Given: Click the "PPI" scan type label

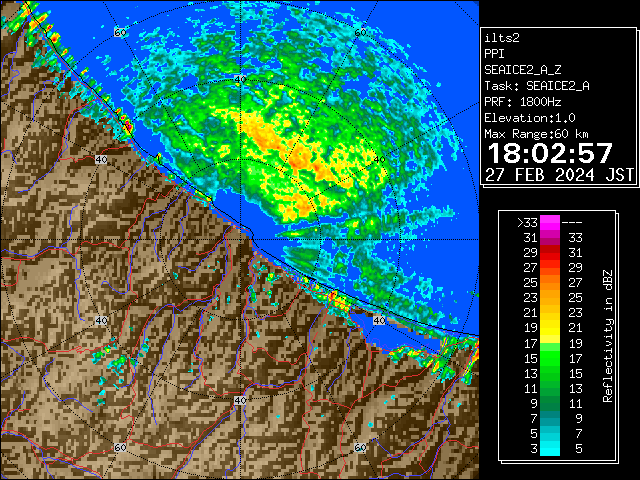Looking at the screenshot, I should pyautogui.click(x=494, y=54).
